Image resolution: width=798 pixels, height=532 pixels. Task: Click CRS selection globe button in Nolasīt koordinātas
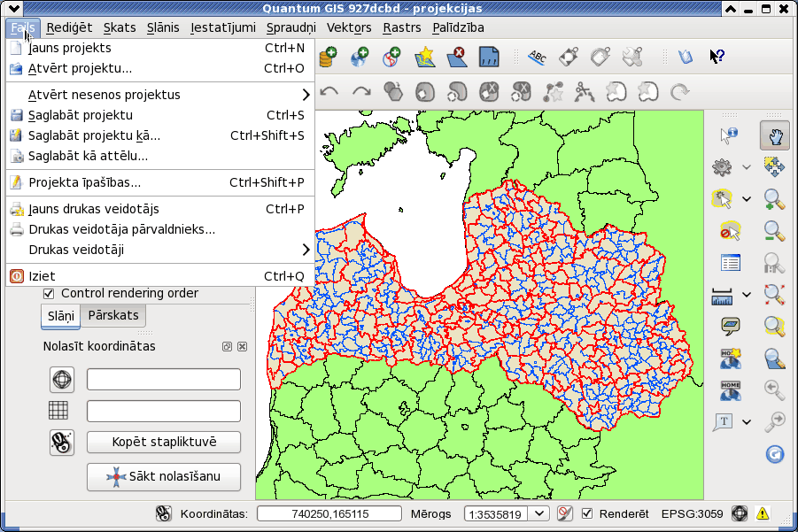click(62, 380)
